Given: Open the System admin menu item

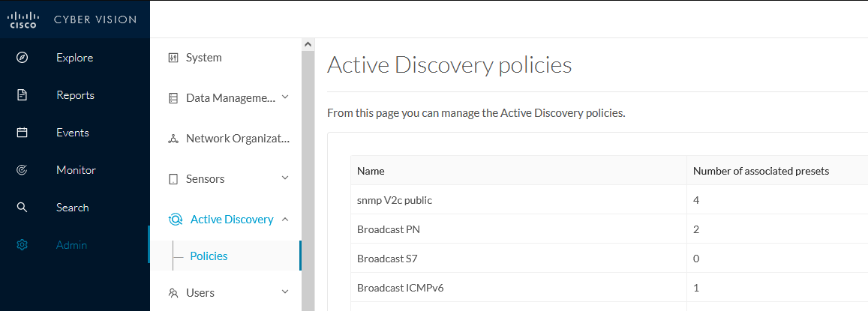Looking at the screenshot, I should tap(203, 58).
